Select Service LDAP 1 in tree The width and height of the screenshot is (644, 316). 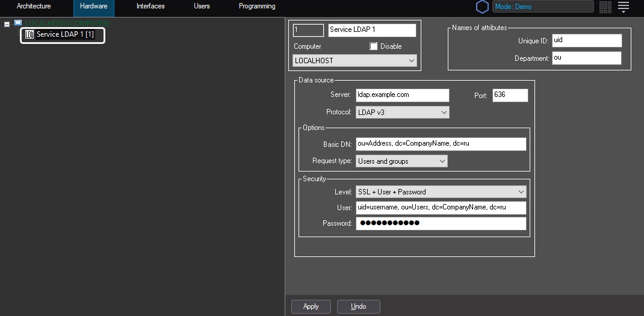click(x=65, y=35)
